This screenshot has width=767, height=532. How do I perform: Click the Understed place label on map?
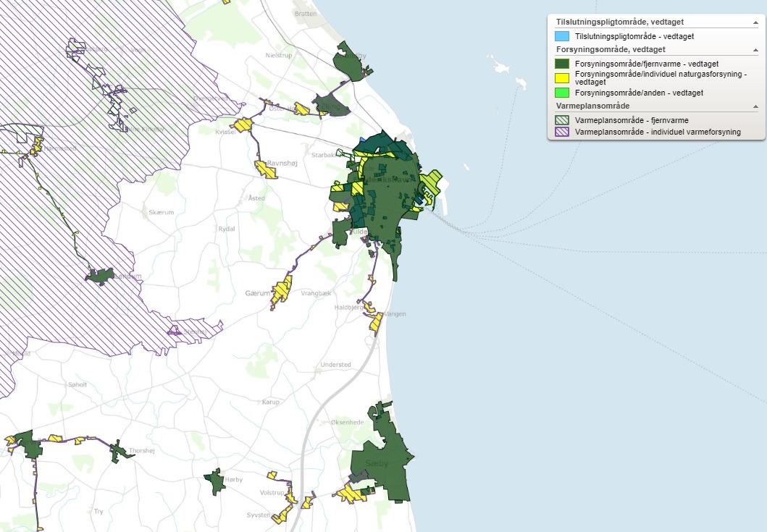coord(335,365)
